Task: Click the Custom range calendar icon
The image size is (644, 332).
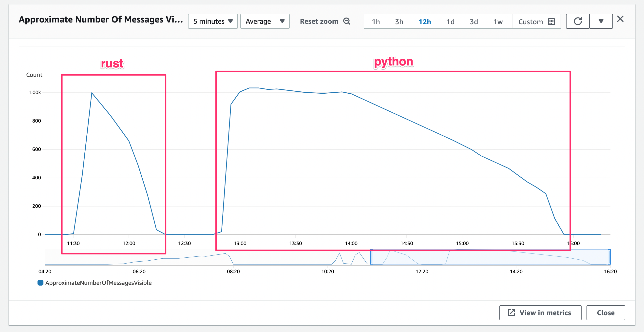Action: point(551,22)
